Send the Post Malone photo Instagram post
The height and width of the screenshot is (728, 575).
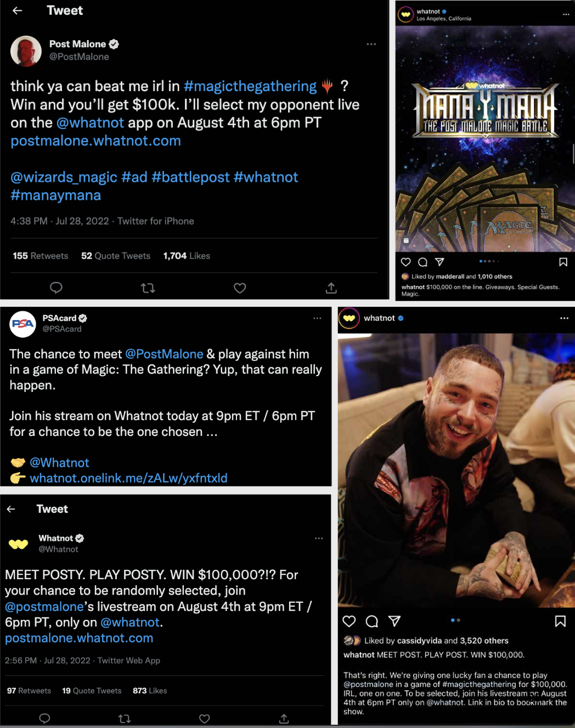[x=394, y=621]
